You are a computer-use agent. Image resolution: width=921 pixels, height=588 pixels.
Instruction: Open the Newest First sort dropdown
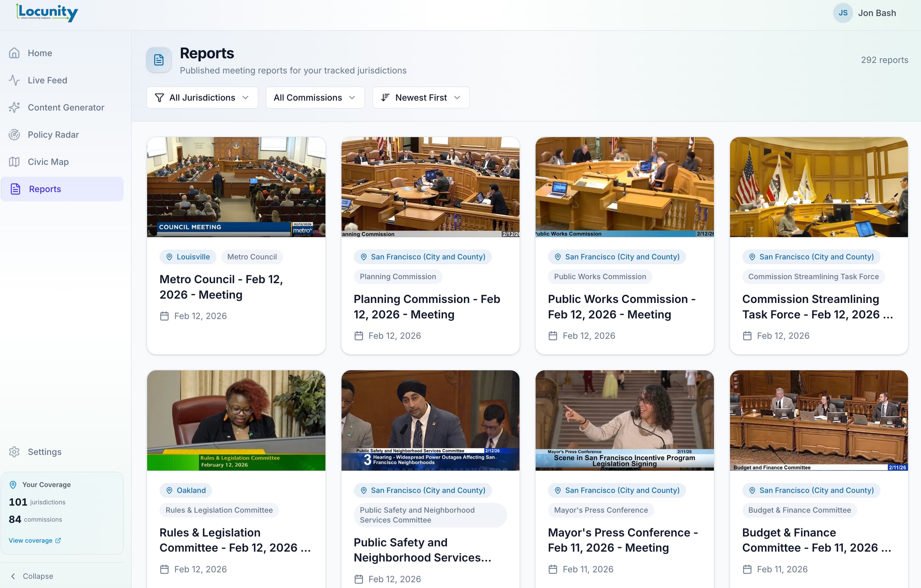(x=421, y=98)
